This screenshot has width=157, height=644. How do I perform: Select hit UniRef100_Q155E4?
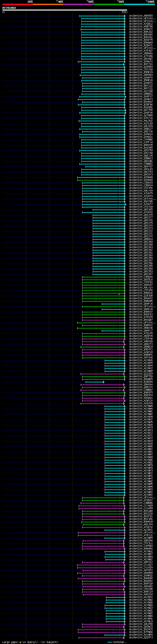click(141, 67)
